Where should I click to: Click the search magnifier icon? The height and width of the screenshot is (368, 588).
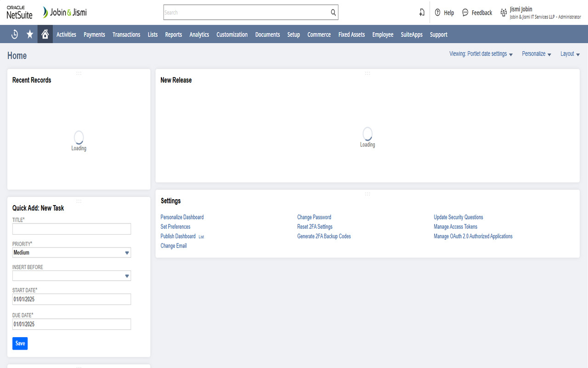tap(333, 12)
